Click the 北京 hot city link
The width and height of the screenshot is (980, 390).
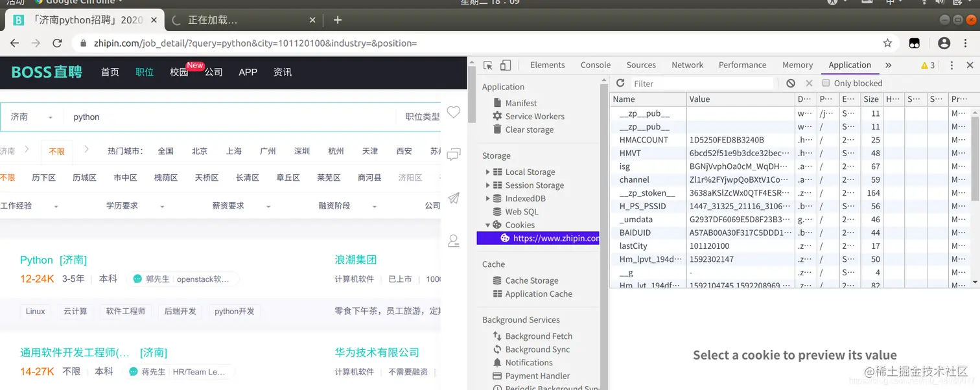tap(200, 151)
